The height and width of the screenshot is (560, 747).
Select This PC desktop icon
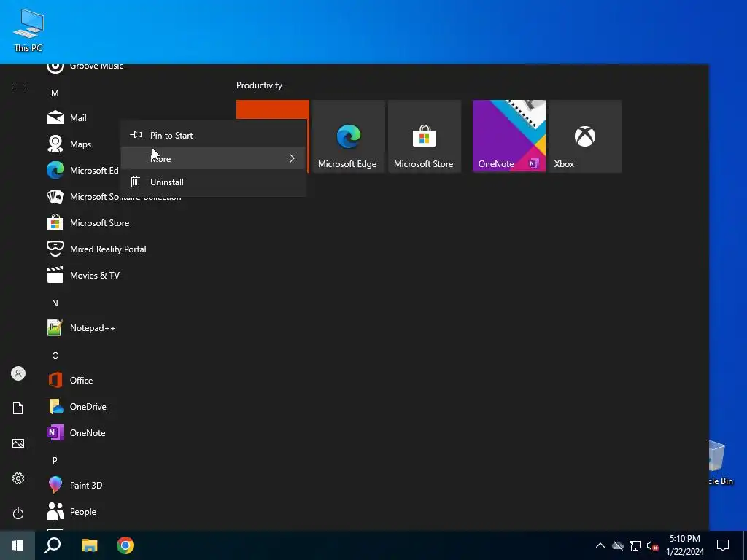(28, 29)
